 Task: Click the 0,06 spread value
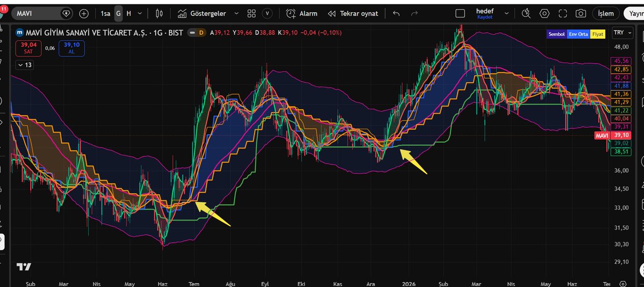coord(50,48)
